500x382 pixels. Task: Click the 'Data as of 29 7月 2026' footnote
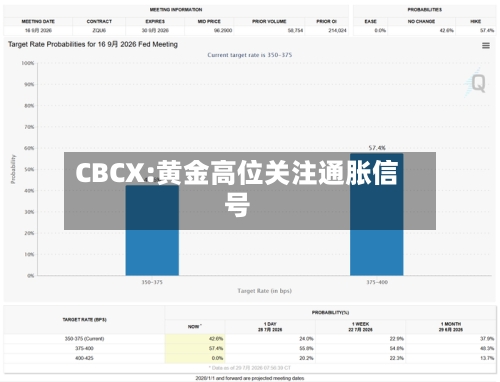[250, 368]
